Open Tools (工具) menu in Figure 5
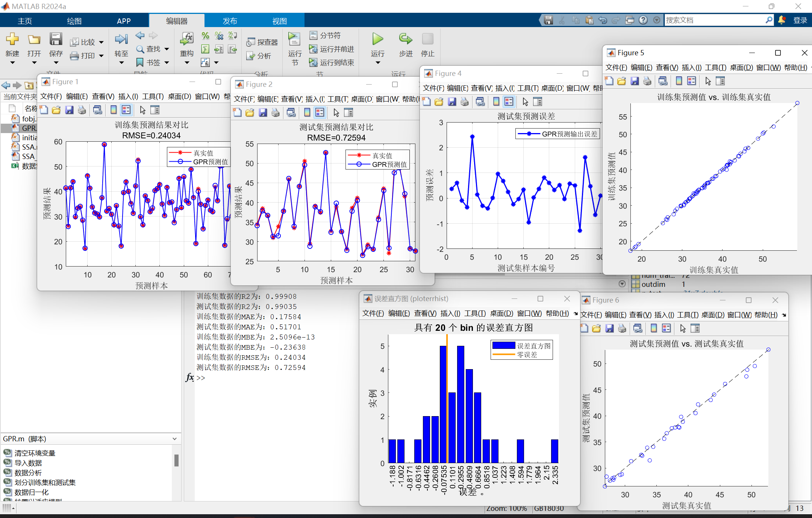812x518 pixels. pyautogui.click(x=715, y=68)
